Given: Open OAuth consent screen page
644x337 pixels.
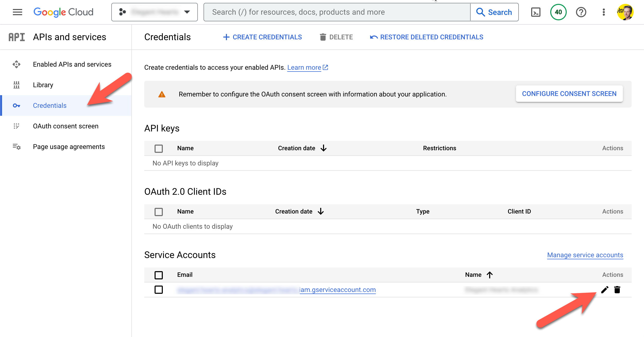Looking at the screenshot, I should 66,126.
